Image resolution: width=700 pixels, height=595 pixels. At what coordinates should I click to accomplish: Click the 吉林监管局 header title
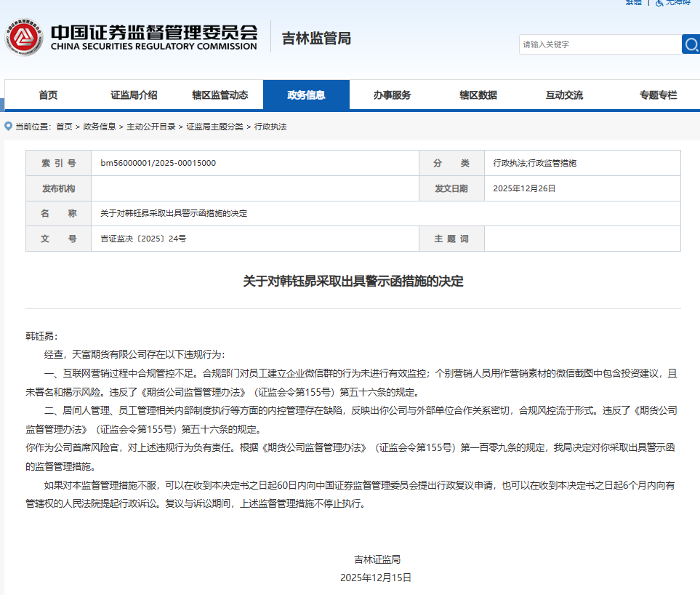point(316,38)
